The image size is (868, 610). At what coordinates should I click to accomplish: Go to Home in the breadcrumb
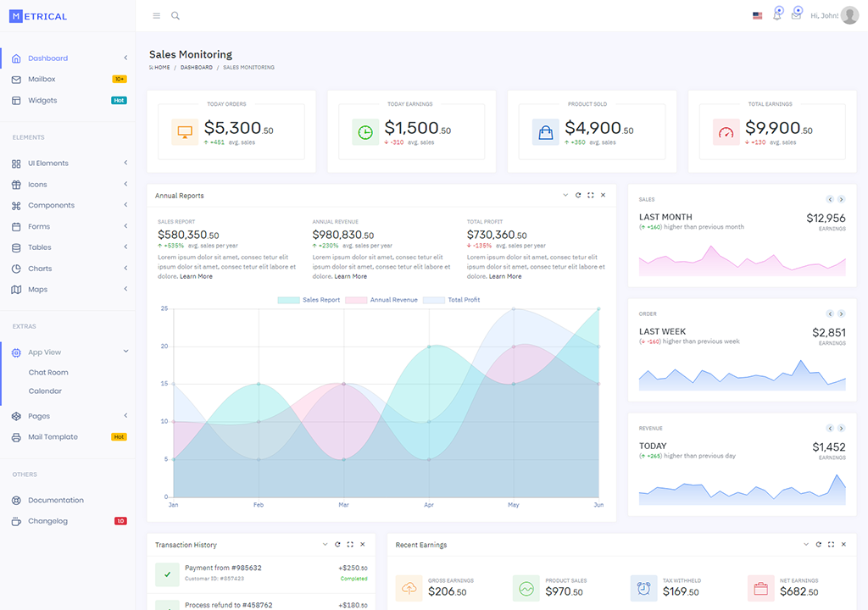(x=161, y=68)
